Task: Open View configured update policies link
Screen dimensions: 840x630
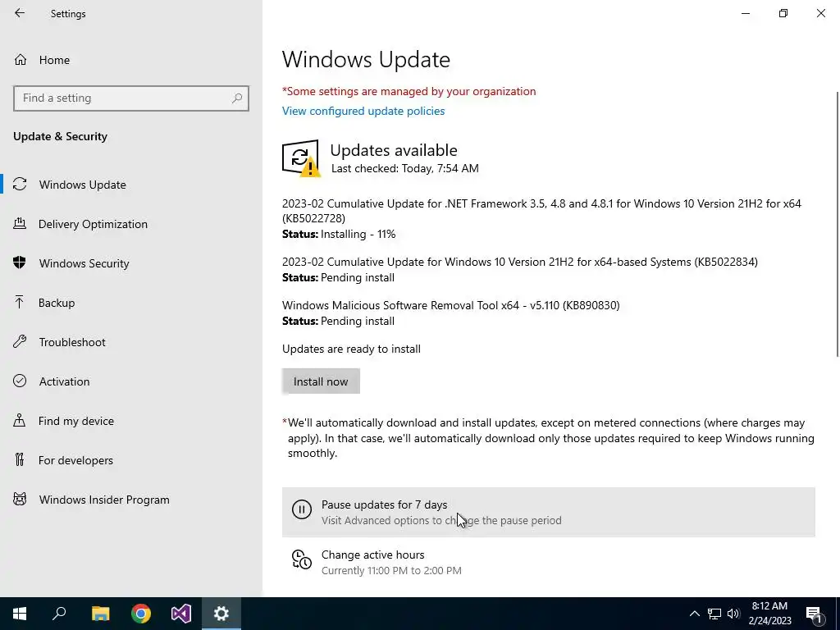Action: 363,111
